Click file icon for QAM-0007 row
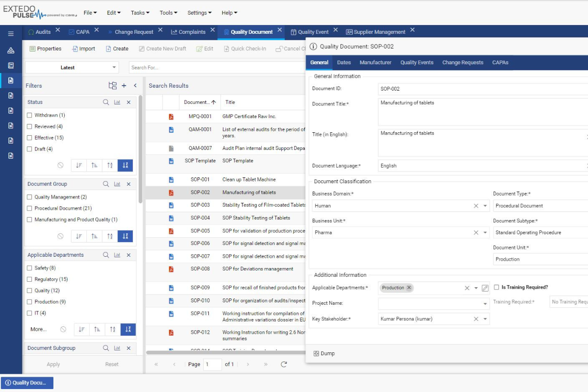The image size is (588, 392). (171, 148)
